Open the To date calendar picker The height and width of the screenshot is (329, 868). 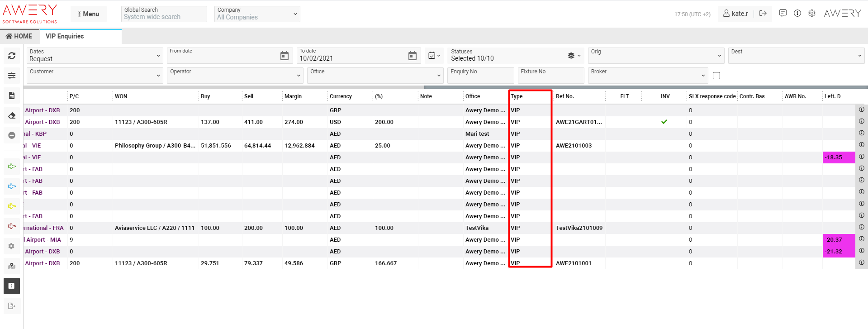pyautogui.click(x=412, y=56)
